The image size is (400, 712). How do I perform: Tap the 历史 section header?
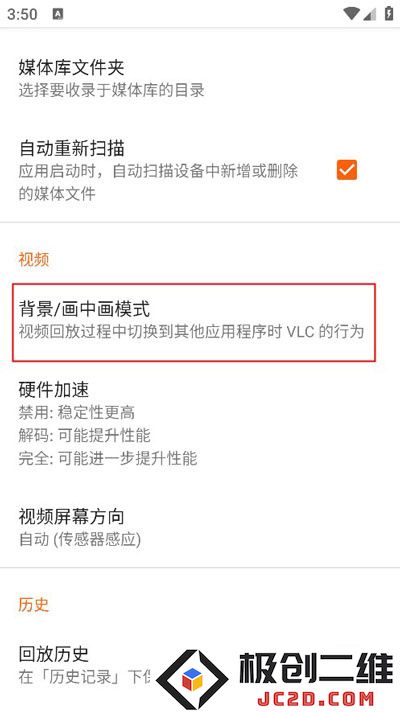[34, 604]
